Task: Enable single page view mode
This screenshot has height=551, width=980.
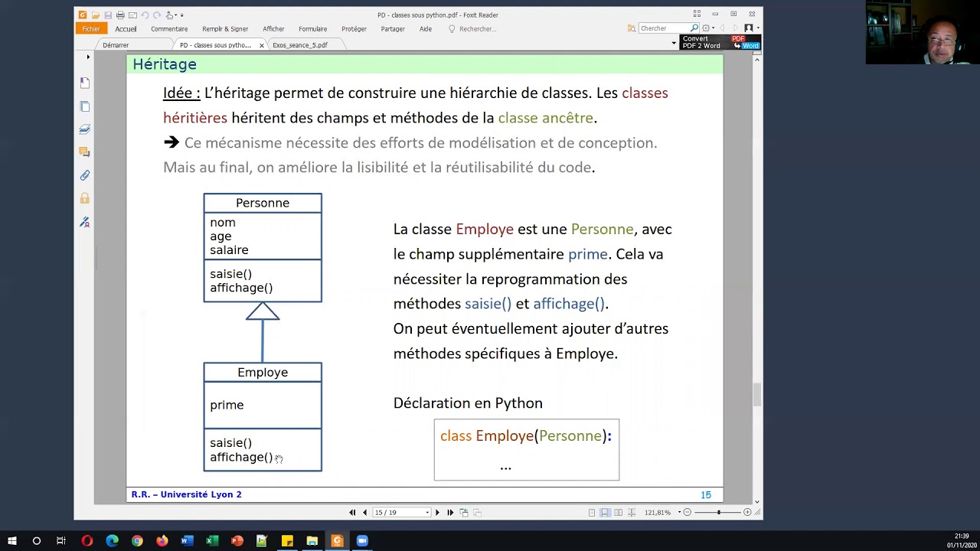Action: 592,513
